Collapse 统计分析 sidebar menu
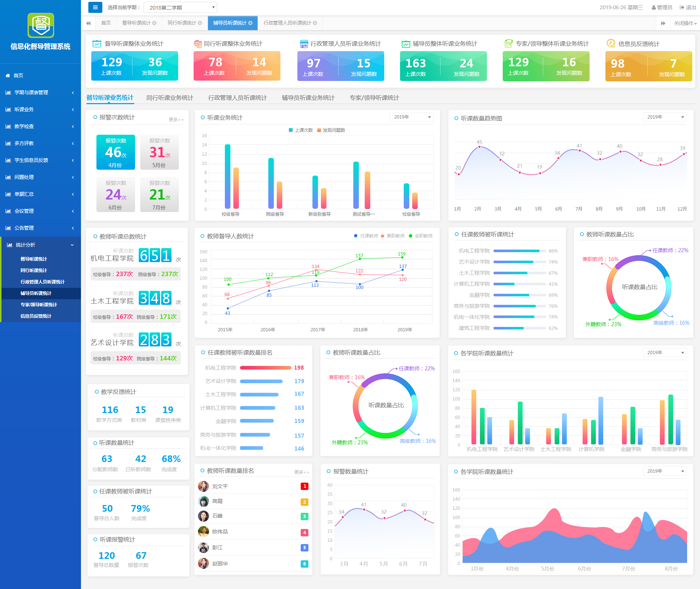Image resolution: width=700 pixels, height=589 pixels. click(x=40, y=245)
